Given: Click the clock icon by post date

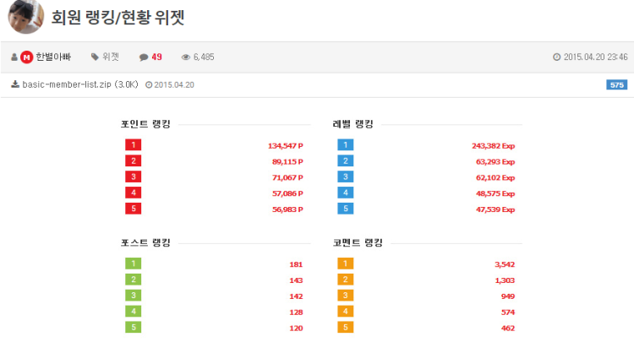Looking at the screenshot, I should coord(556,57).
